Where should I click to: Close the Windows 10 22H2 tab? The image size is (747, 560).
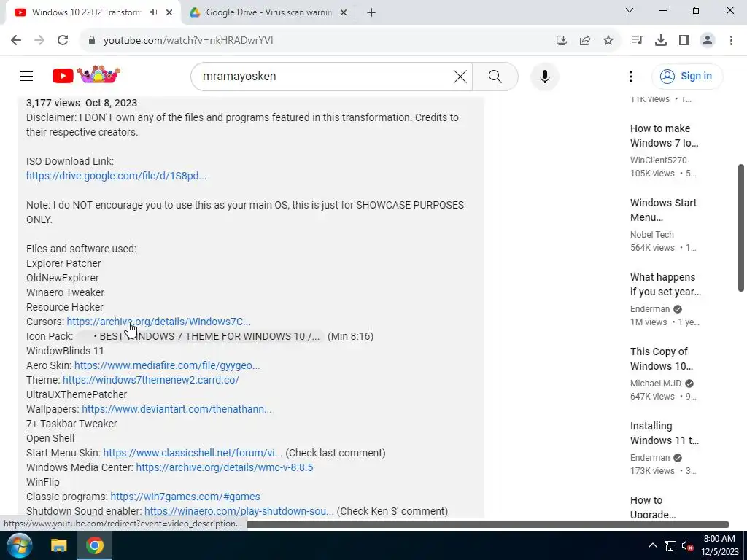[x=169, y=12]
